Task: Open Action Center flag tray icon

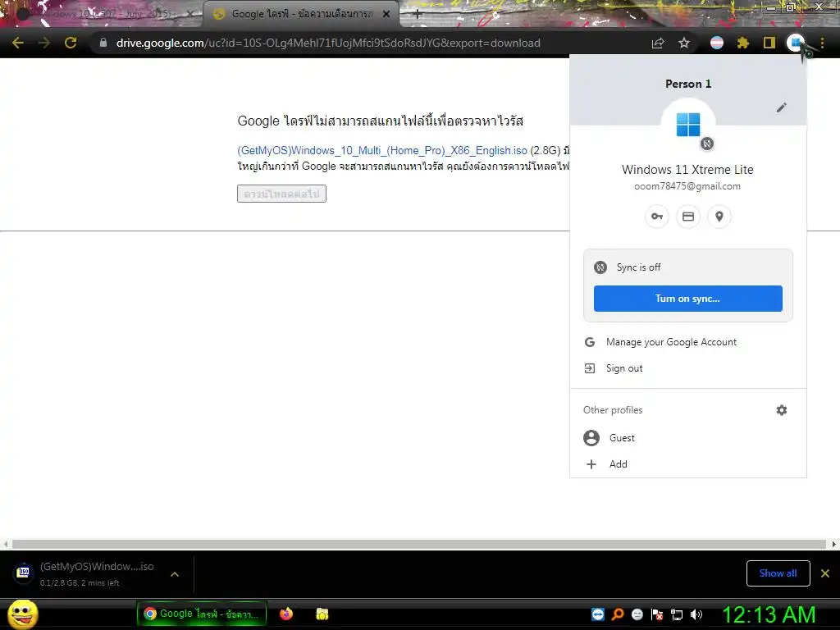Action: [x=657, y=614]
